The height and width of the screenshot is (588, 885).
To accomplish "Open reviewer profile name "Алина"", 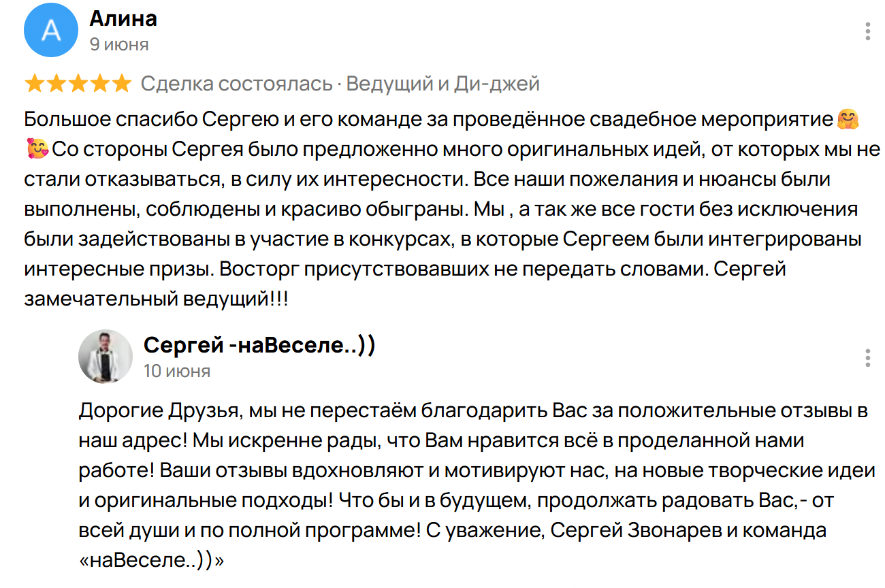I will click(x=123, y=18).
